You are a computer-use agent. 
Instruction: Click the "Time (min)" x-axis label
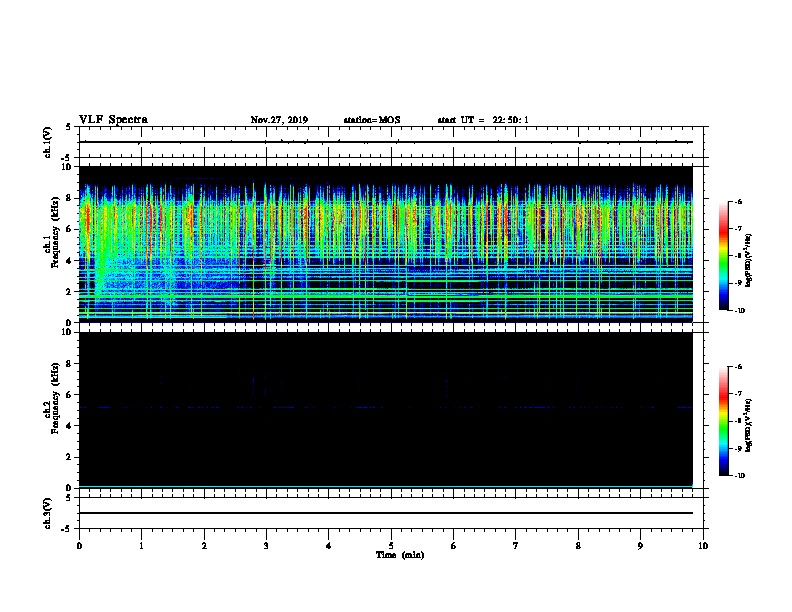(400, 555)
